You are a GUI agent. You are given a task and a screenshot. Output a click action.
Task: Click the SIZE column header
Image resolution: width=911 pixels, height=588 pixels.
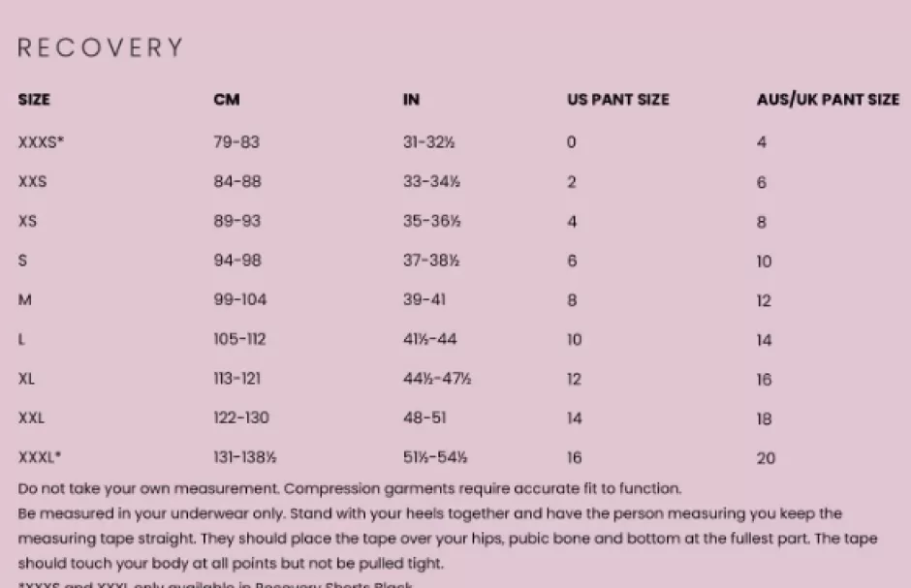pos(34,100)
